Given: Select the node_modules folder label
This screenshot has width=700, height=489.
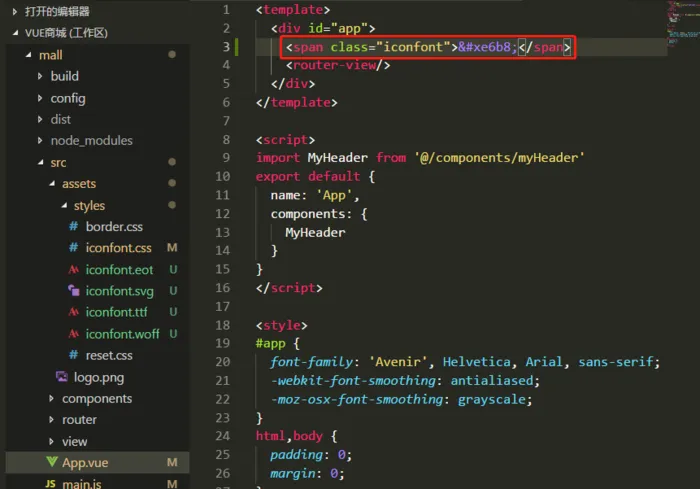Looking at the screenshot, I should [x=92, y=141].
